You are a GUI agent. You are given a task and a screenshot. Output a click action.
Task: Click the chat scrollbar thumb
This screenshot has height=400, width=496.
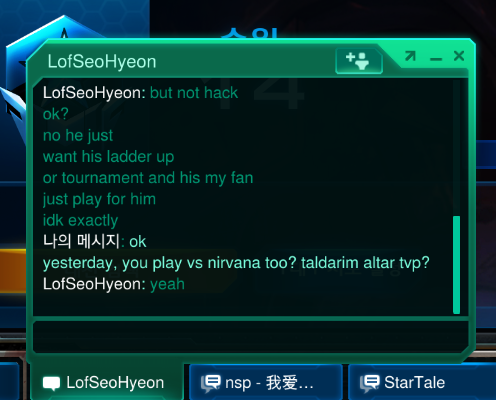(456, 265)
